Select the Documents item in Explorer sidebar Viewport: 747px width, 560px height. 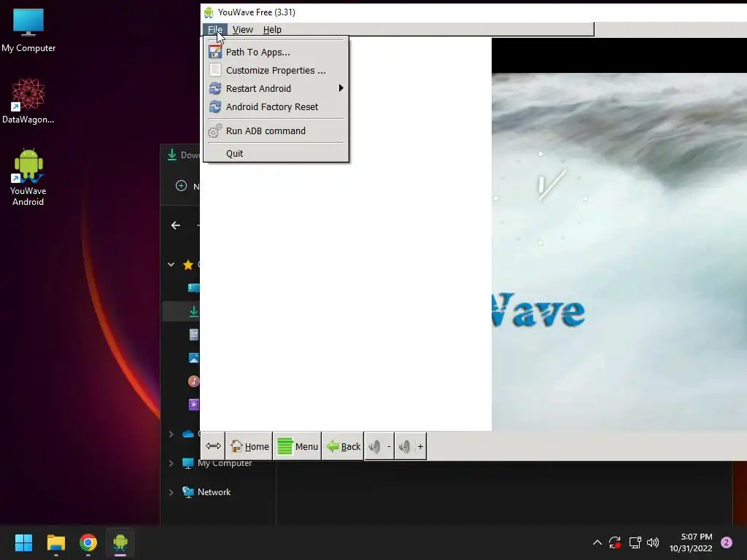[x=193, y=335]
